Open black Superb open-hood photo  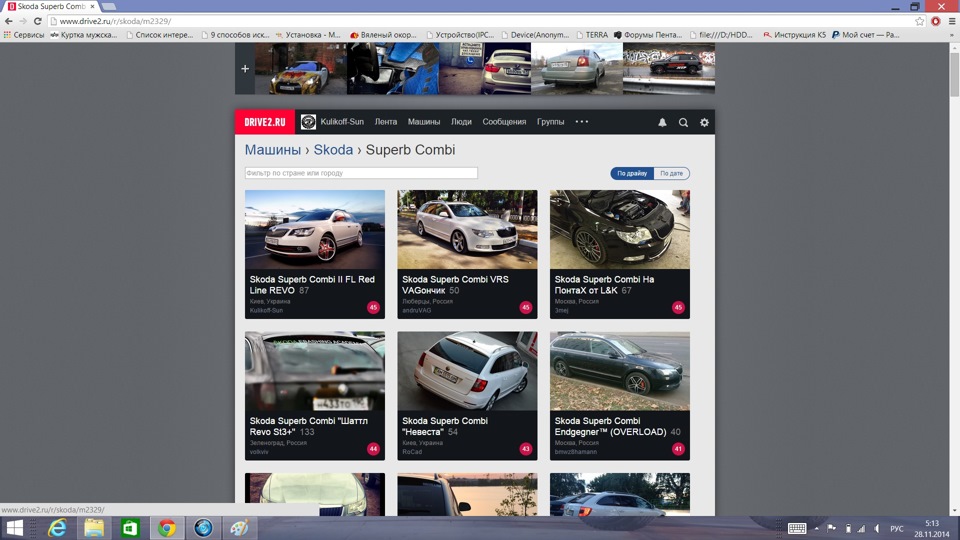620,229
